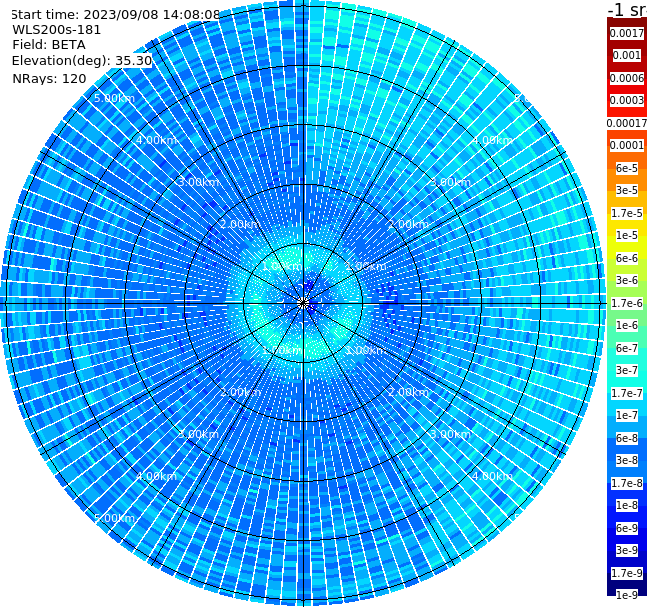Select the 1e-8 colorbar label
Image resolution: width=647 pixels, height=607 pixels.
point(627,505)
